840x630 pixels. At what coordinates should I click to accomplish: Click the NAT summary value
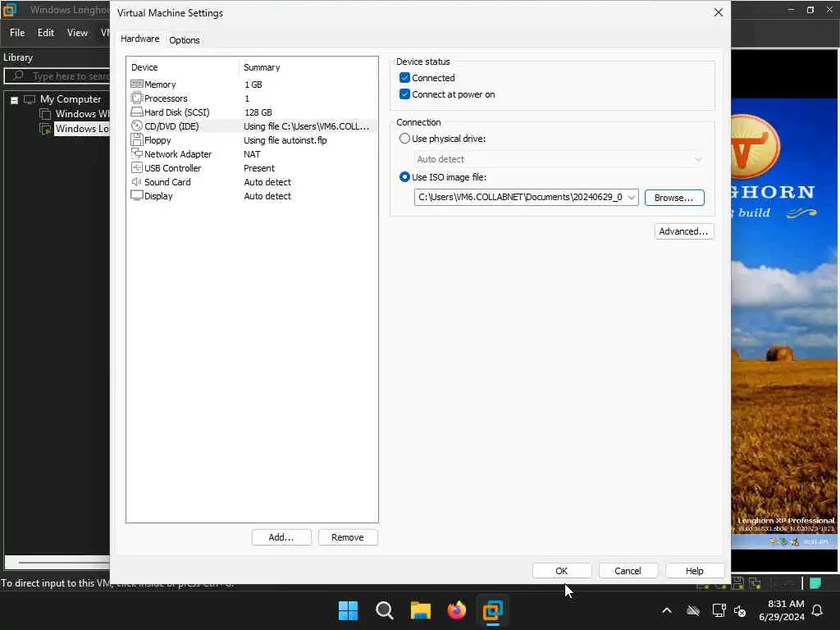tap(252, 154)
